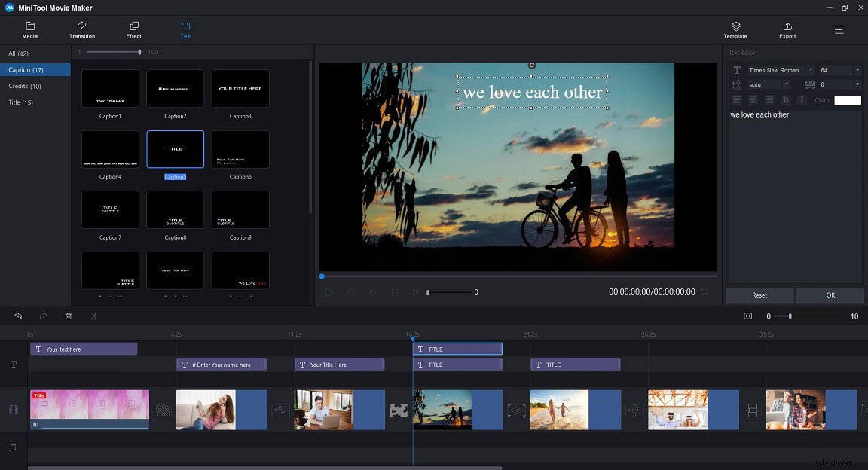The width and height of the screenshot is (868, 470).
Task: Click the Delete trash icon
Action: coord(68,316)
